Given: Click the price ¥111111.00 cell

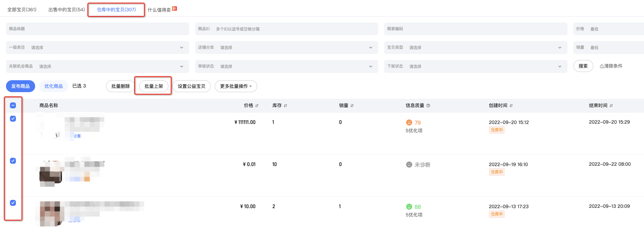Looking at the screenshot, I should pos(245,122).
